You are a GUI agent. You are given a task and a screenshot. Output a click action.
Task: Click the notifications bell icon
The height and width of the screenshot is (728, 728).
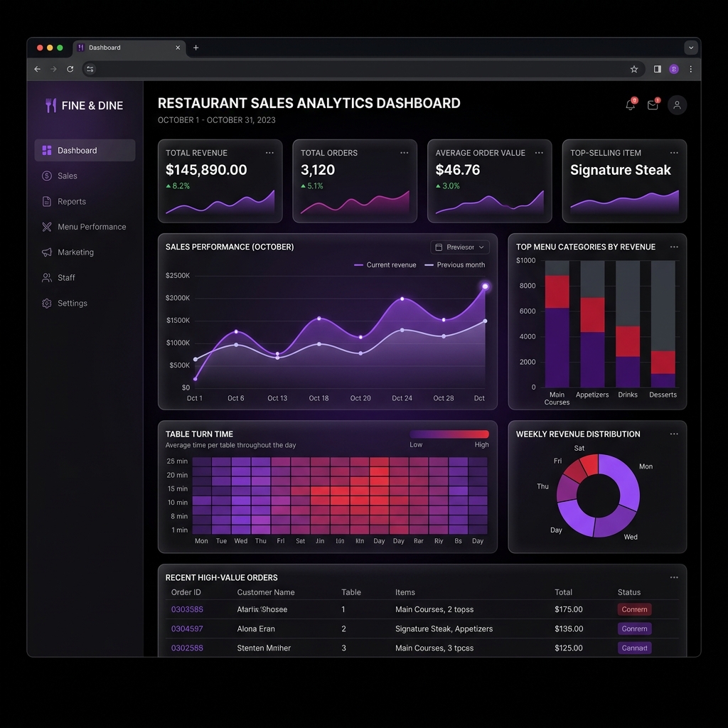point(631,105)
